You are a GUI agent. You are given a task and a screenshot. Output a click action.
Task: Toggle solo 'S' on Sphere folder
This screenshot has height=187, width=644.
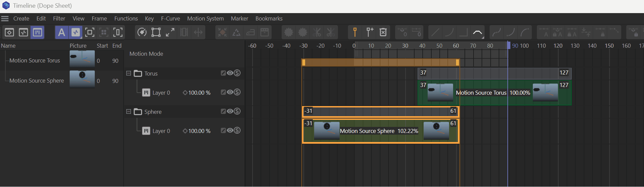pos(237,111)
